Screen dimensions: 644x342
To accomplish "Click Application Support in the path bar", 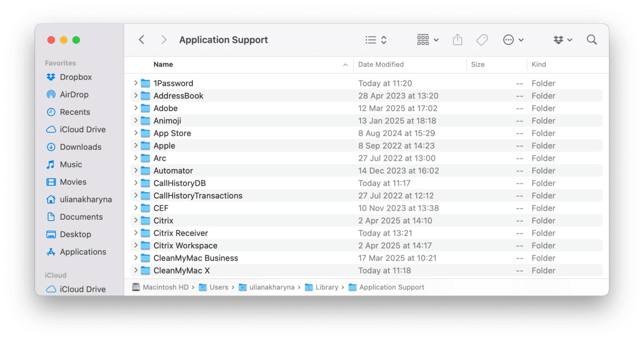I will pos(387,287).
